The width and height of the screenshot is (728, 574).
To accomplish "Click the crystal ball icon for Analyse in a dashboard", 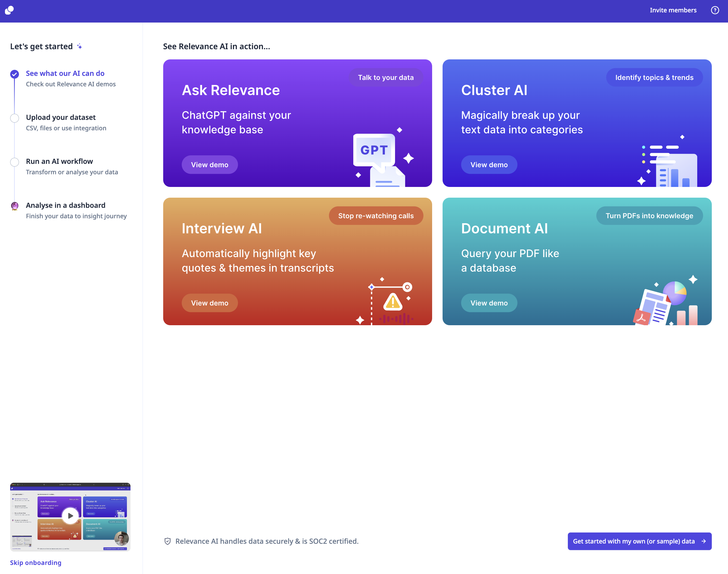I will [x=15, y=206].
